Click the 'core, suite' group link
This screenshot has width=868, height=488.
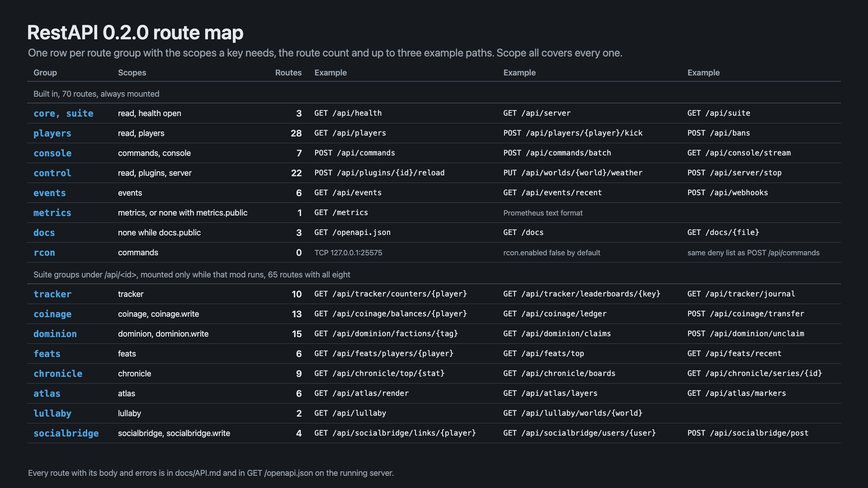[63, 113]
